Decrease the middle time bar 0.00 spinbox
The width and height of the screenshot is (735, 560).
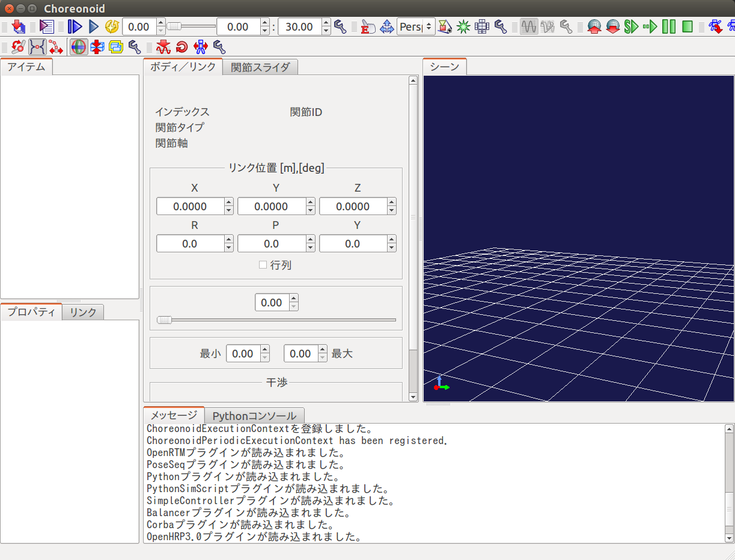click(265, 31)
